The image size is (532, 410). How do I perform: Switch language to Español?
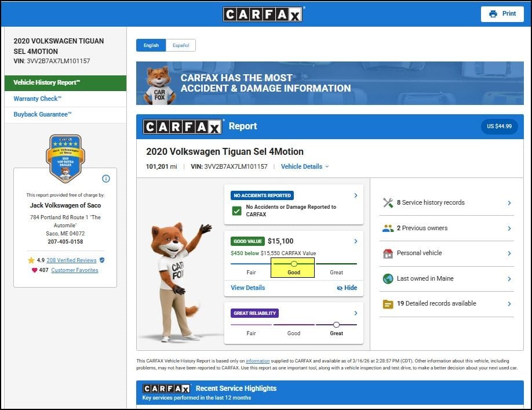point(181,45)
